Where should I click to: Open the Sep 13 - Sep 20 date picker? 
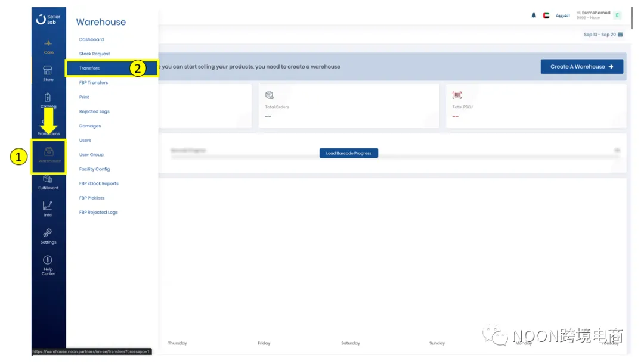click(603, 35)
